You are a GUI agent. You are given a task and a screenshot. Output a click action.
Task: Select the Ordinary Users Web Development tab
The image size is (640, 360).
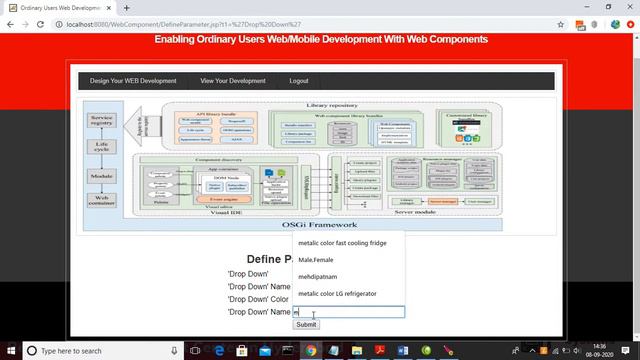tap(60, 8)
